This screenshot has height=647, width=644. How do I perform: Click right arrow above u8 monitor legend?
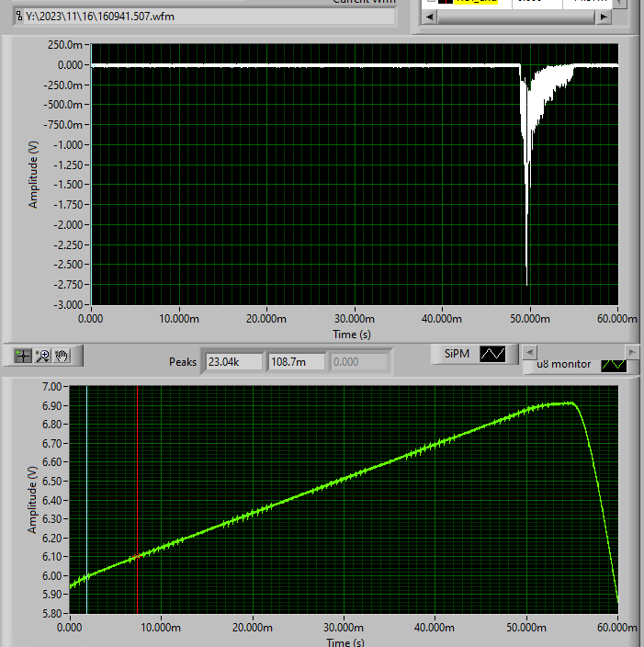tap(632, 352)
